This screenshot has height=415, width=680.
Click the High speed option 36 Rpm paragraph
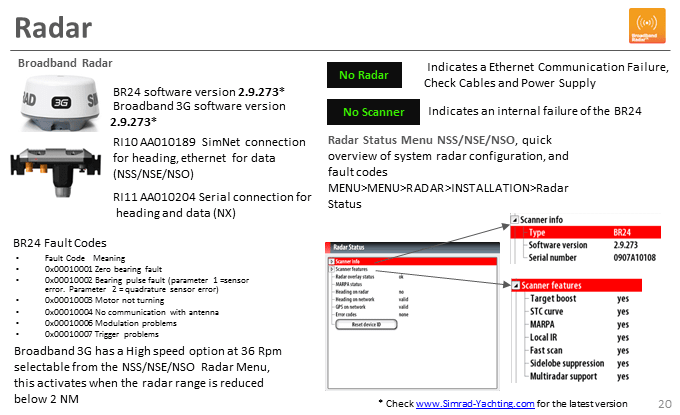[147, 375]
